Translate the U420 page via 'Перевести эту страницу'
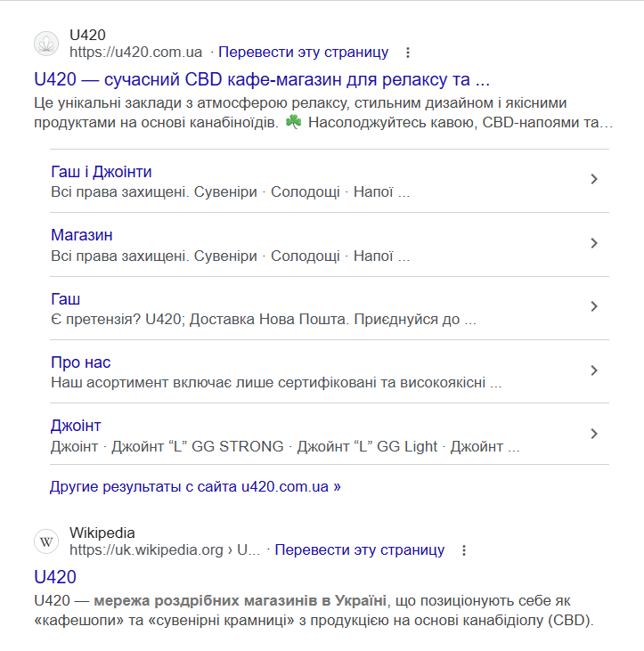 (x=303, y=52)
